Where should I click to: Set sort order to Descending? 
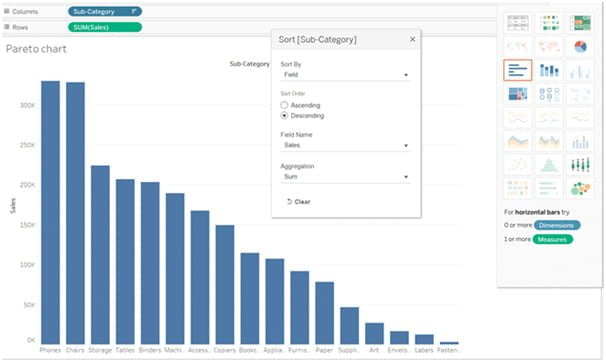click(x=284, y=116)
